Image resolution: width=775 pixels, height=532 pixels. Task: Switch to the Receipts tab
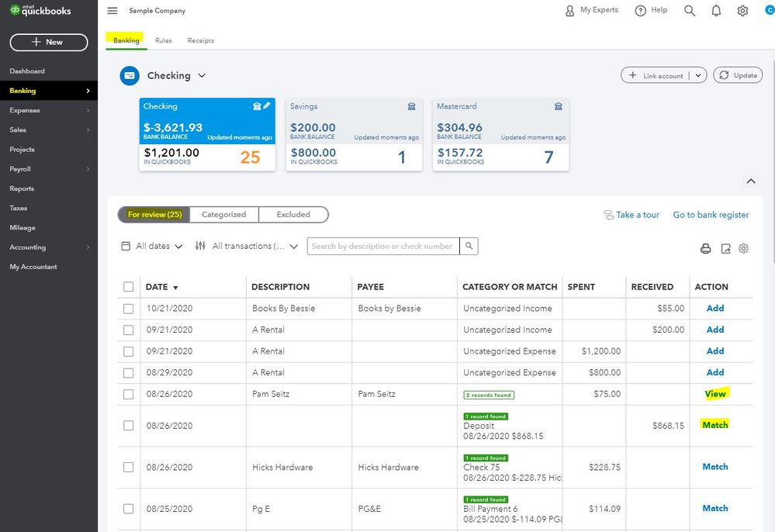tap(201, 40)
